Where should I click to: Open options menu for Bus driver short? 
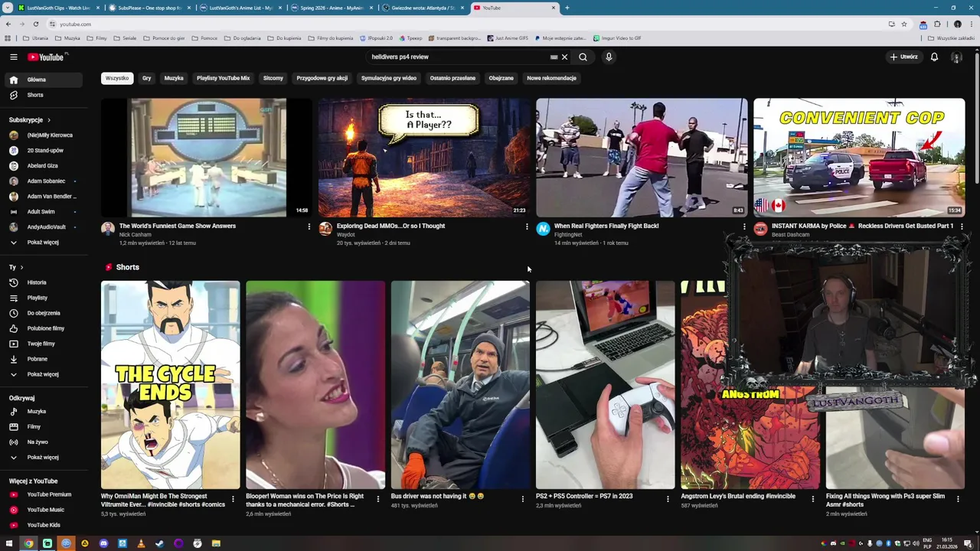point(522,499)
